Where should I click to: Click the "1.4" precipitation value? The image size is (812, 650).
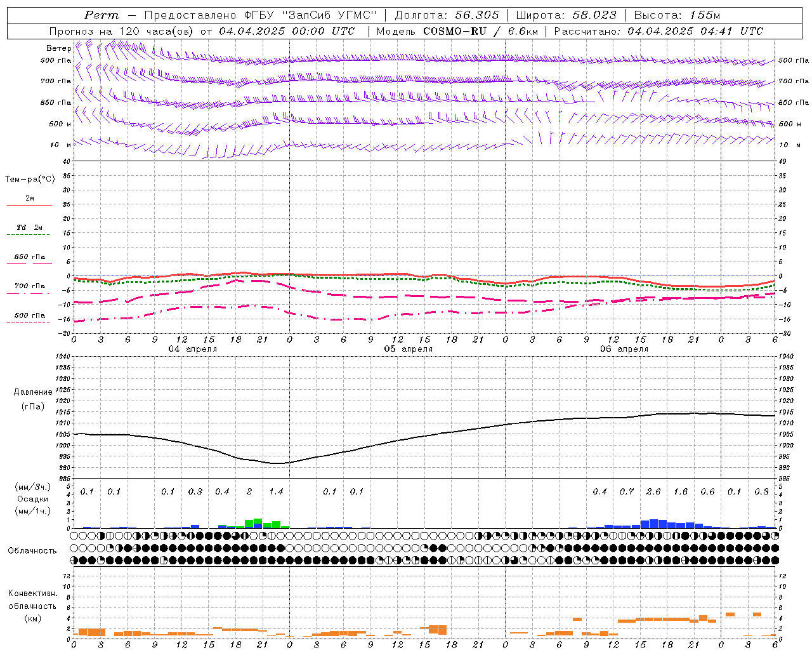click(x=276, y=492)
